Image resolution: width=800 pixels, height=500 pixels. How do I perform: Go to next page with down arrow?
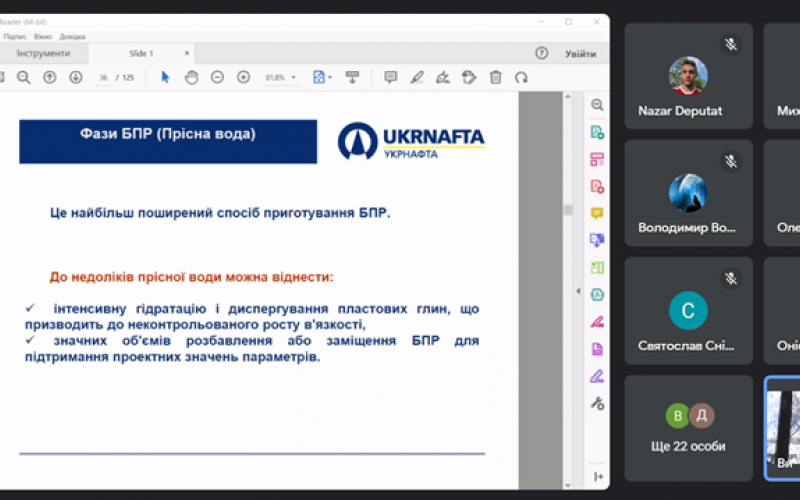[76, 78]
